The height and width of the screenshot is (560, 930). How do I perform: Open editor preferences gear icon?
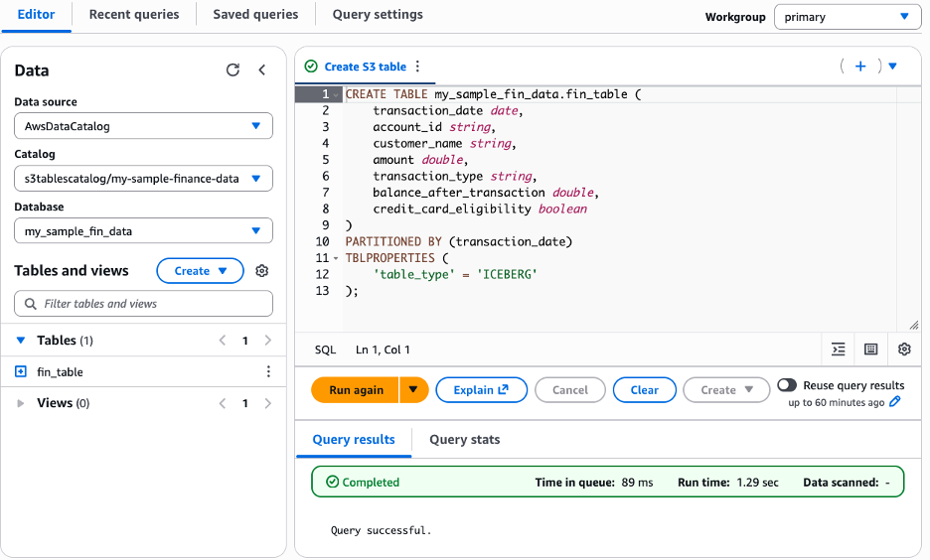pos(904,350)
